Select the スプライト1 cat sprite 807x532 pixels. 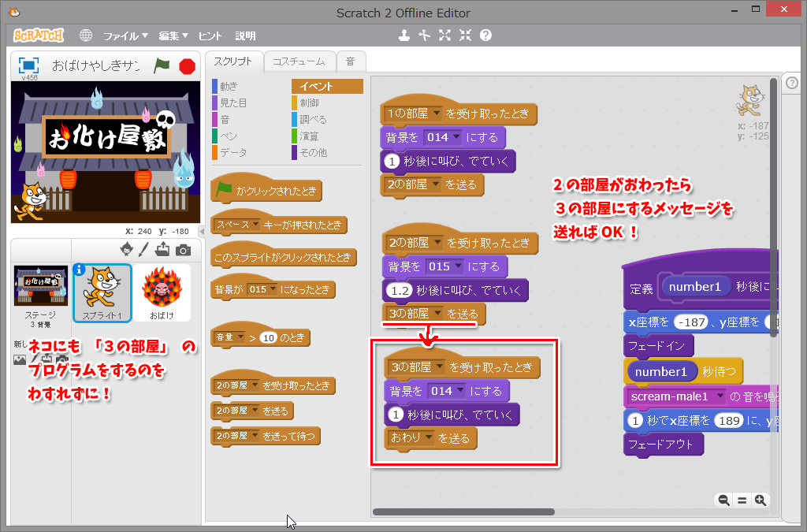tap(102, 293)
